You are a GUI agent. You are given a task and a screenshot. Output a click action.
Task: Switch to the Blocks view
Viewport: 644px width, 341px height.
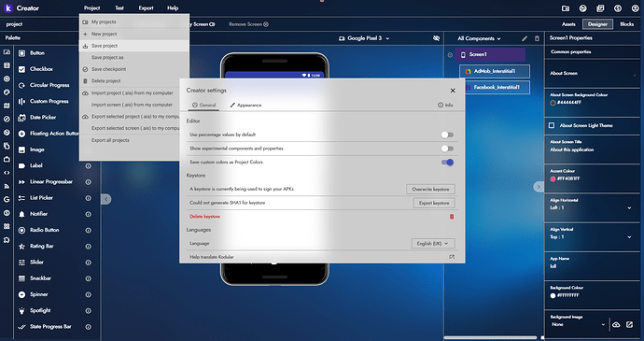627,24
